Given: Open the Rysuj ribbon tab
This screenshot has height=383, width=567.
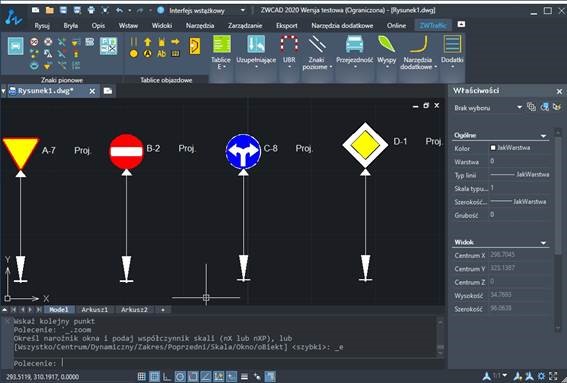Looking at the screenshot, I should [x=42, y=25].
